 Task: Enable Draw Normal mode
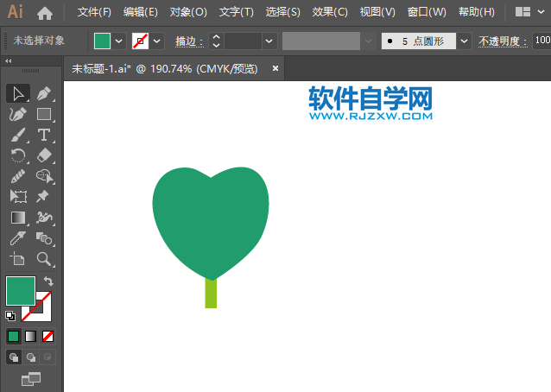click(x=14, y=357)
